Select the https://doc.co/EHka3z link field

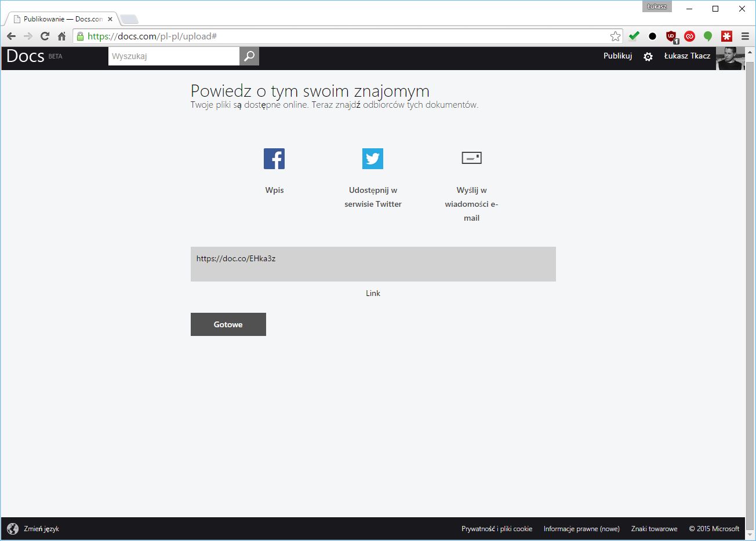pyautogui.click(x=373, y=264)
